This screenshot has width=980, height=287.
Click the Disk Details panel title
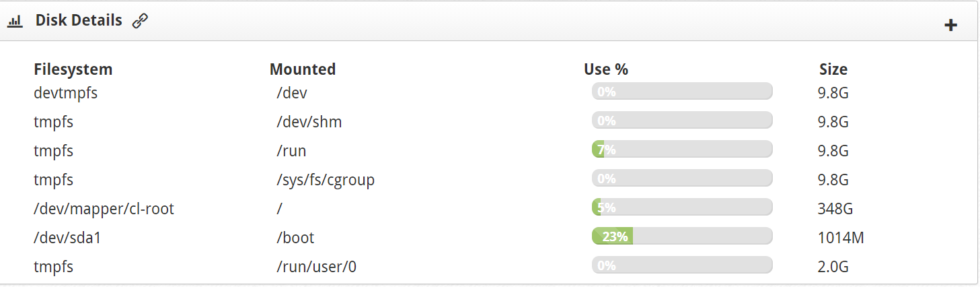(x=79, y=20)
